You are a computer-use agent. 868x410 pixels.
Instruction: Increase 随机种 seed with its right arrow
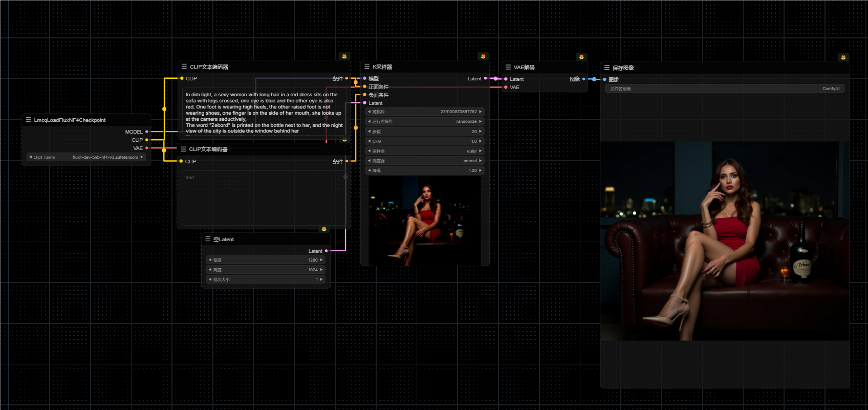click(x=481, y=112)
